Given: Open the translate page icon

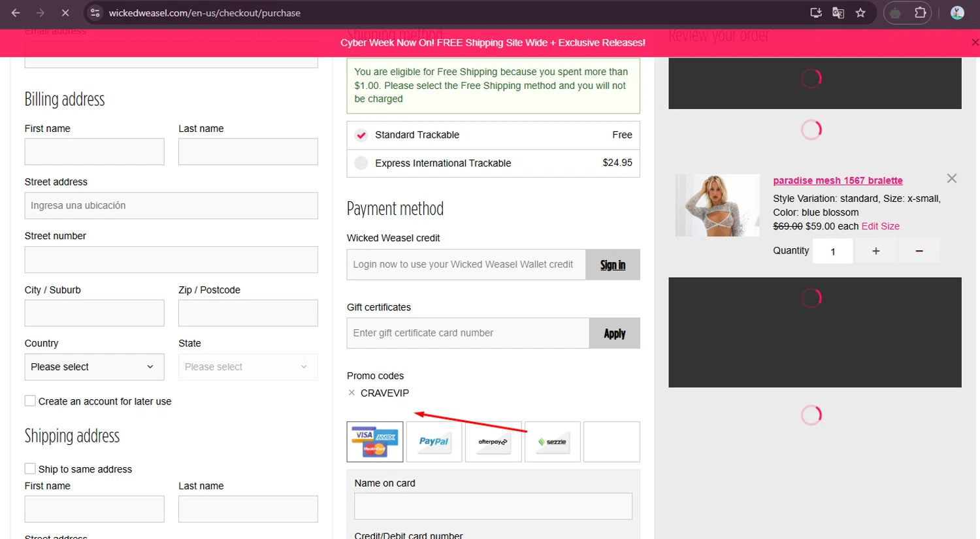Looking at the screenshot, I should coord(838,13).
